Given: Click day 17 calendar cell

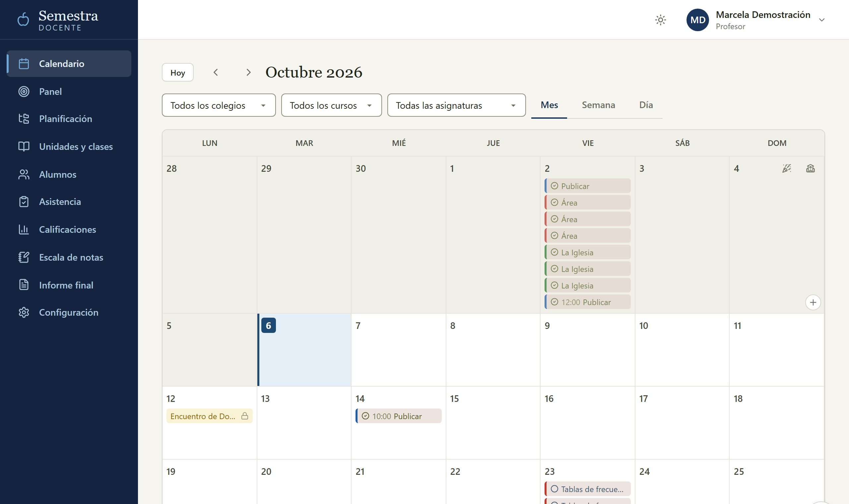Looking at the screenshot, I should (682, 423).
